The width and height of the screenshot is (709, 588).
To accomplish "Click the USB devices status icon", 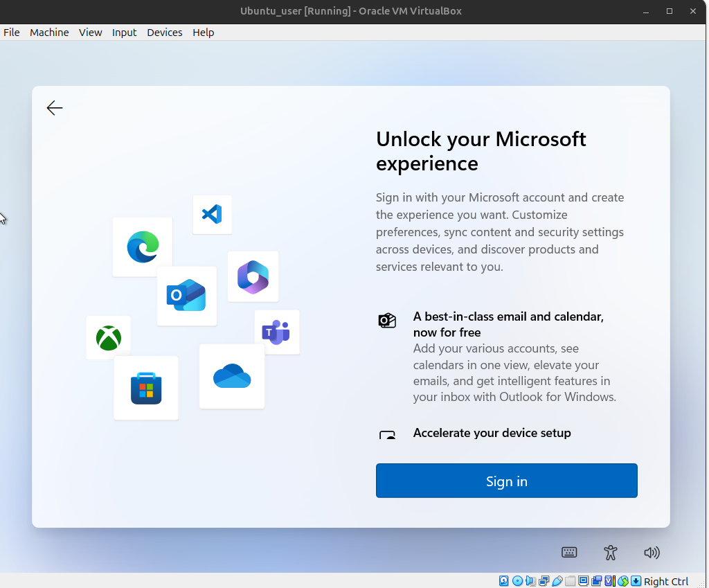I will [x=557, y=581].
